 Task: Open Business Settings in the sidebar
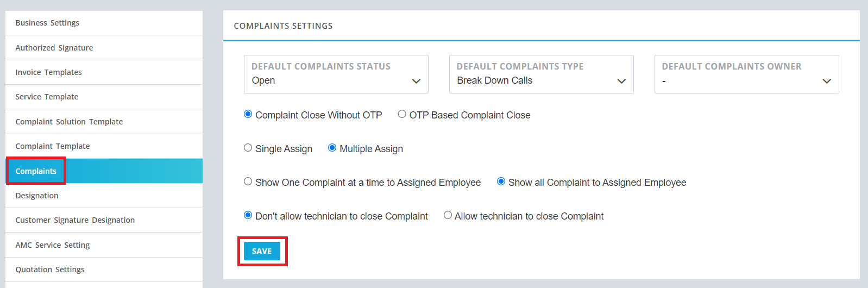[x=104, y=23]
